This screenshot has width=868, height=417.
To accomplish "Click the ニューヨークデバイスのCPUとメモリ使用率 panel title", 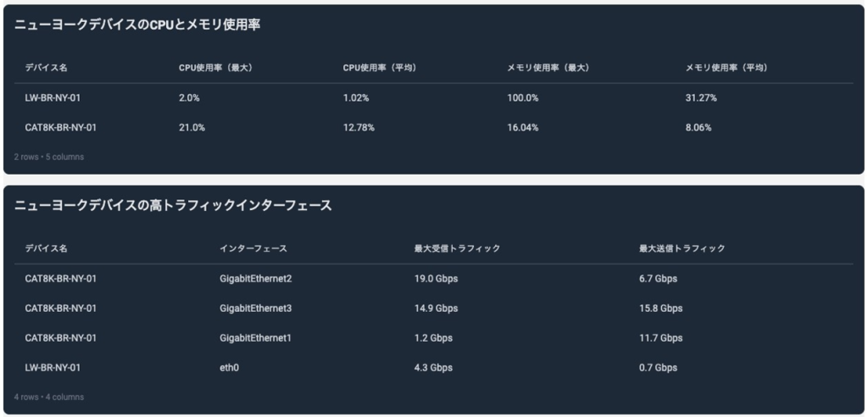I will click(x=137, y=25).
